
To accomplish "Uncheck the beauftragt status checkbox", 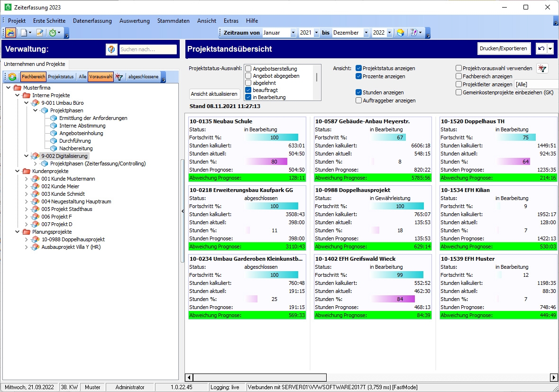I will pos(248,90).
